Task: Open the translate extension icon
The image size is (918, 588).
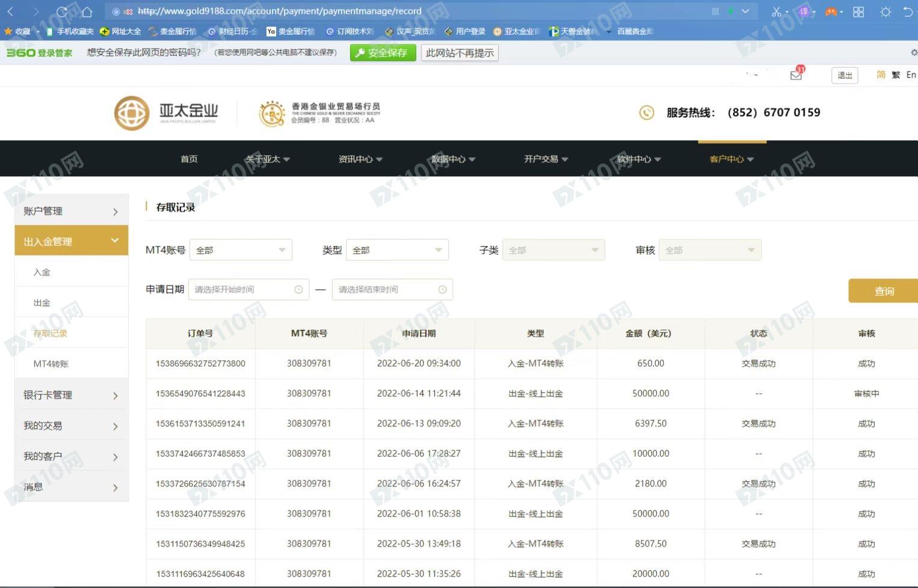Action: click(804, 11)
